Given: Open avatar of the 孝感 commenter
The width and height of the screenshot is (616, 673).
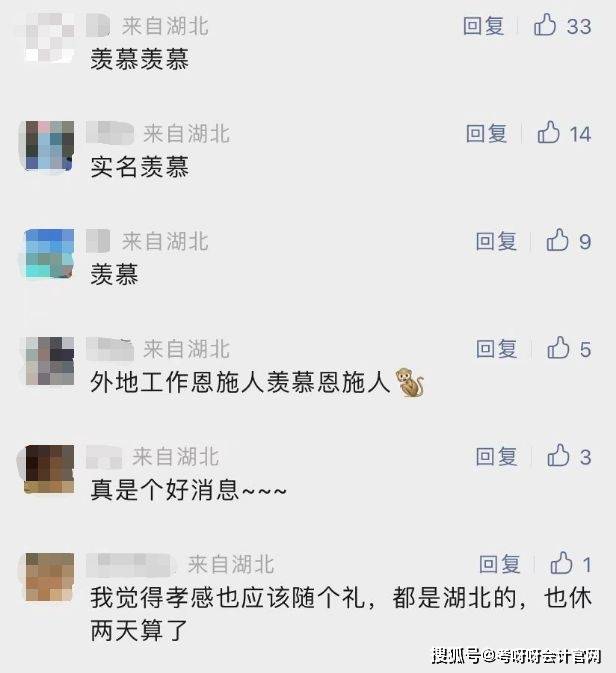Looking at the screenshot, I should point(49,576).
